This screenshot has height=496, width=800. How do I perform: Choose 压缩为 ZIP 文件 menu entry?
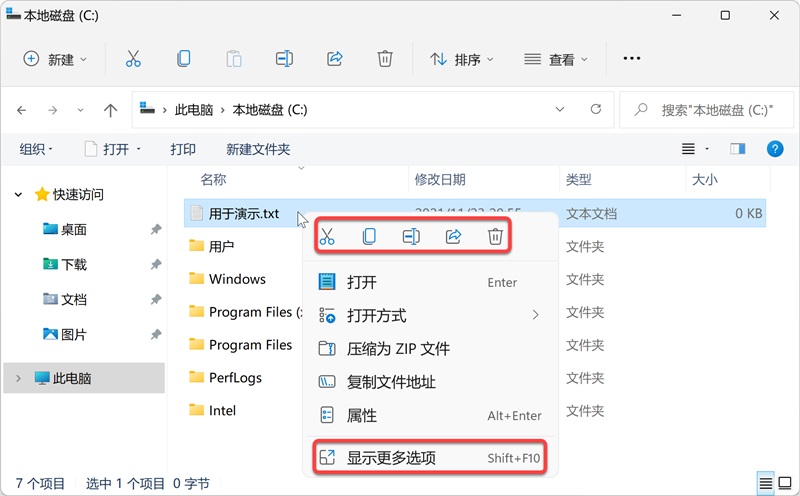click(397, 349)
